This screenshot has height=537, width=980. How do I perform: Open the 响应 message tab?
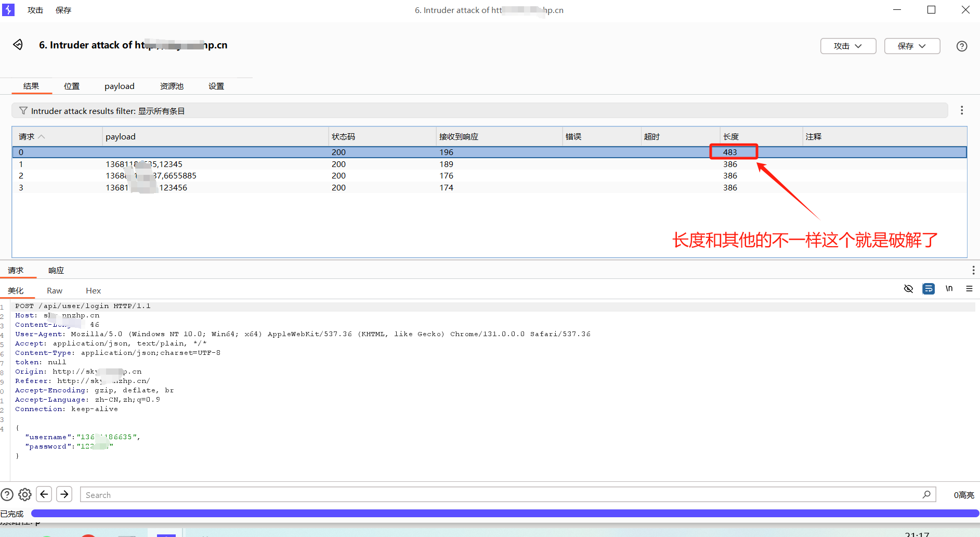click(56, 270)
